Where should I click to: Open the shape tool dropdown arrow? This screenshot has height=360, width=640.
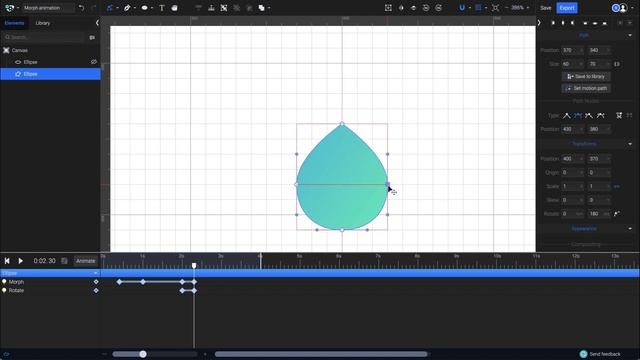click(151, 8)
